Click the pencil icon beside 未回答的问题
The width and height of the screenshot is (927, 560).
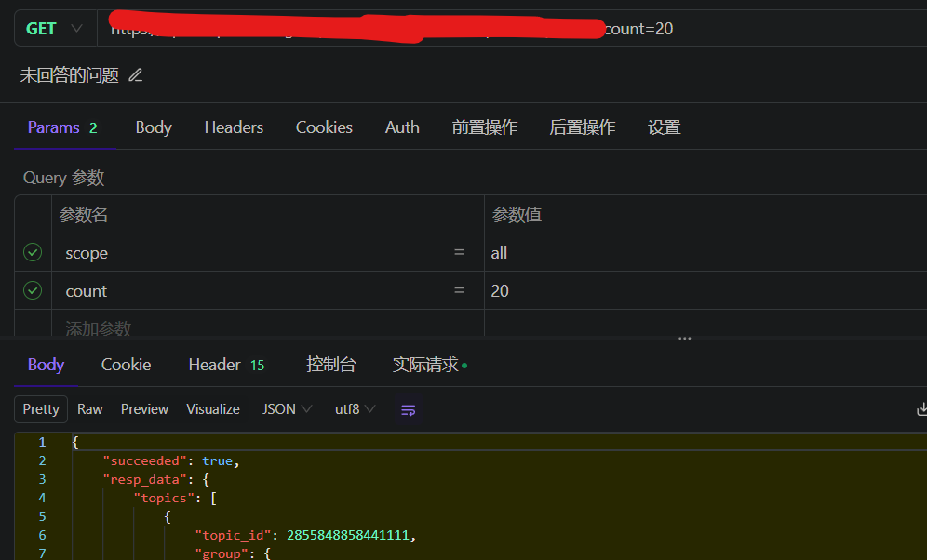(136, 75)
